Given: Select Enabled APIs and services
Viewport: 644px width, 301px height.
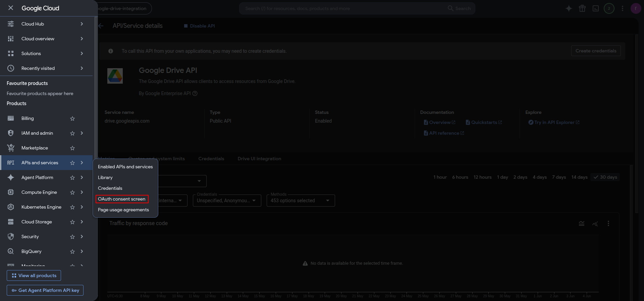Looking at the screenshot, I should coord(125,167).
